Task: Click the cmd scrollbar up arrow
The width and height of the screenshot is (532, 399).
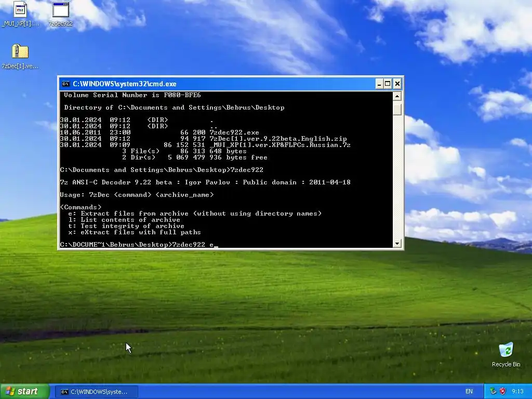Action: tap(397, 96)
